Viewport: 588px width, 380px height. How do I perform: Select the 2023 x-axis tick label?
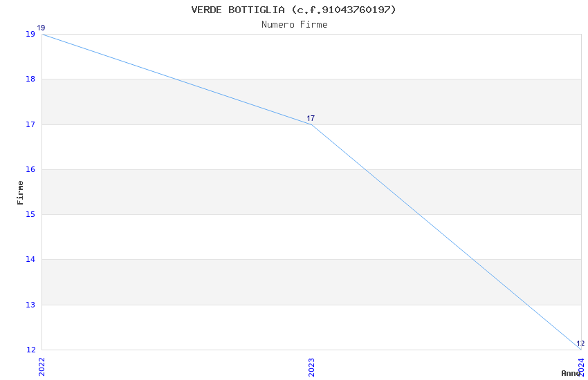tap(311, 367)
